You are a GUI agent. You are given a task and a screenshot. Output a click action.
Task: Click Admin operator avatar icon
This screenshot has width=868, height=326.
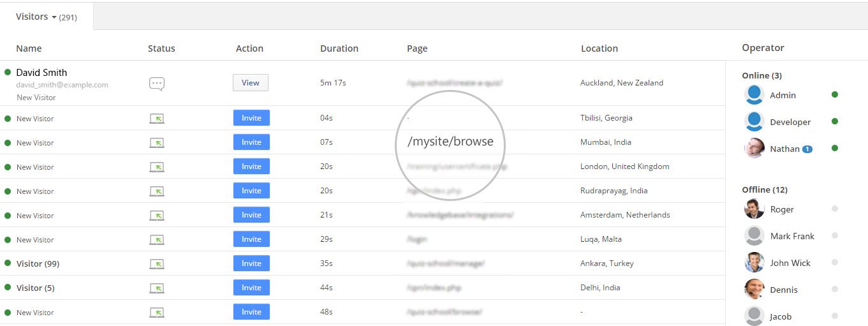click(x=754, y=95)
